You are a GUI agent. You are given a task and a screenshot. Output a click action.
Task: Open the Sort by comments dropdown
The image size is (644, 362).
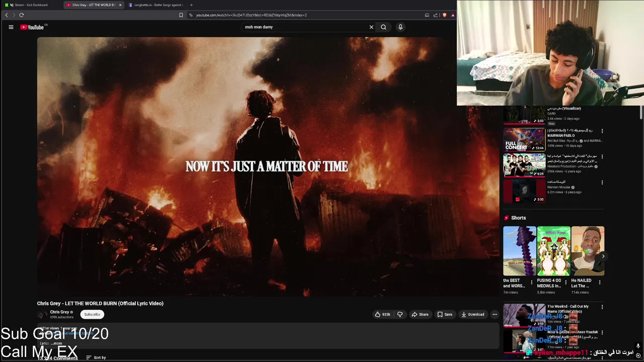pyautogui.click(x=96, y=357)
